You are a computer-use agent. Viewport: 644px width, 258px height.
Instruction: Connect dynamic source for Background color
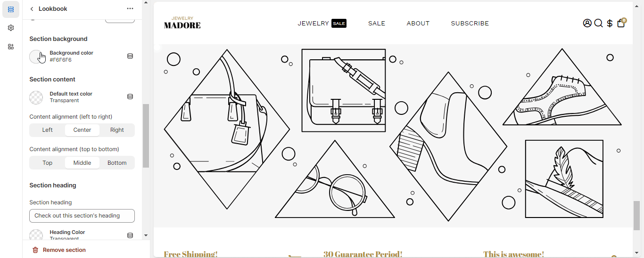(130, 56)
